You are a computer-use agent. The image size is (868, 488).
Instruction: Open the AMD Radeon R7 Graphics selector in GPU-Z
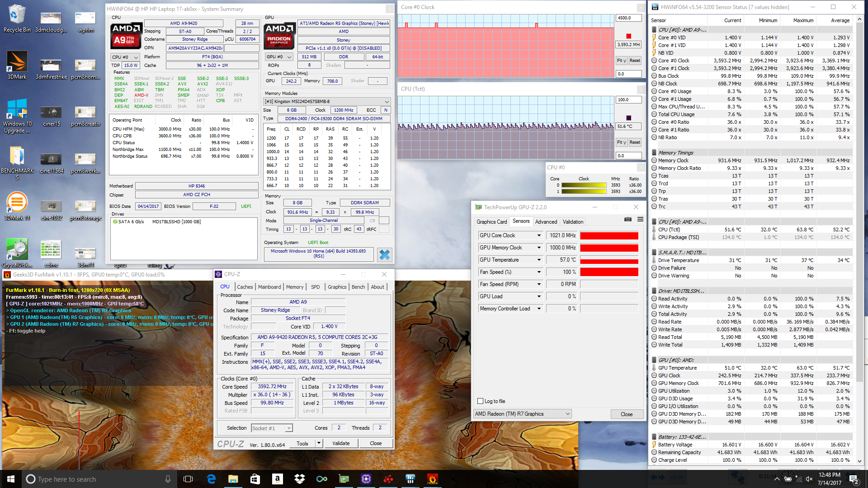click(x=522, y=414)
